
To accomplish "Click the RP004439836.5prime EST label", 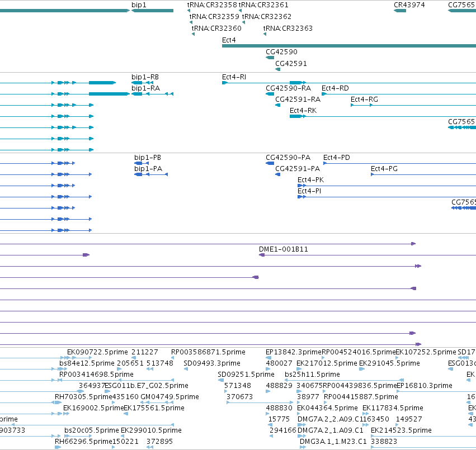I will [360, 386].
